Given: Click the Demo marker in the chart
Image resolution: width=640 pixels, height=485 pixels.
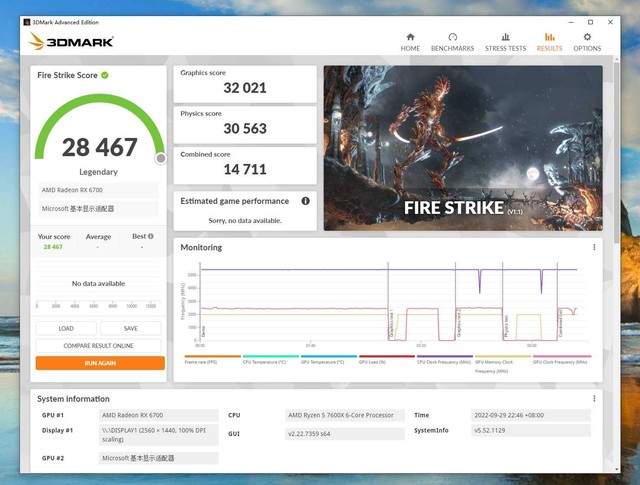Looking at the screenshot, I should pos(203,331).
